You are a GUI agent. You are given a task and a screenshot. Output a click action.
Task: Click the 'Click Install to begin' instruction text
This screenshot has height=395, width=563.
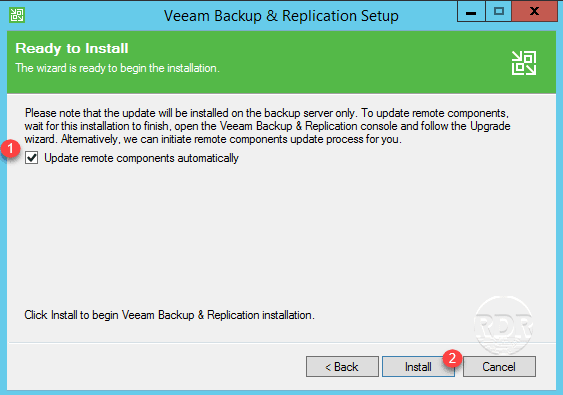click(169, 315)
